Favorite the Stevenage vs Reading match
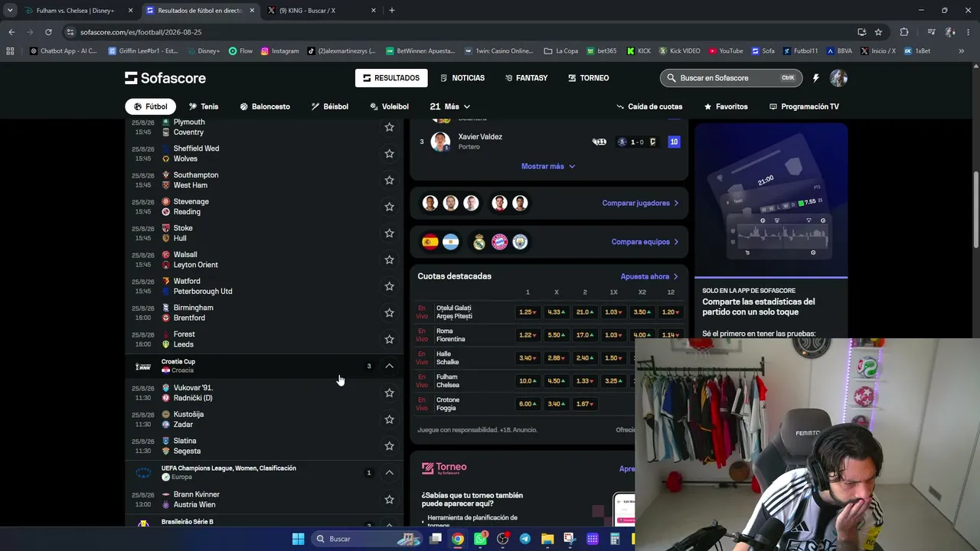Image resolution: width=980 pixels, height=551 pixels. coord(389,207)
